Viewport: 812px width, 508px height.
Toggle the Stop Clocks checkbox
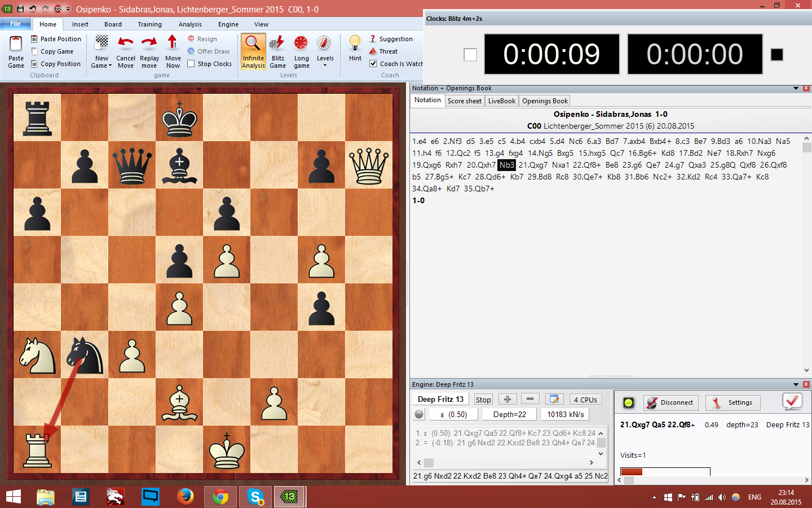[191, 64]
